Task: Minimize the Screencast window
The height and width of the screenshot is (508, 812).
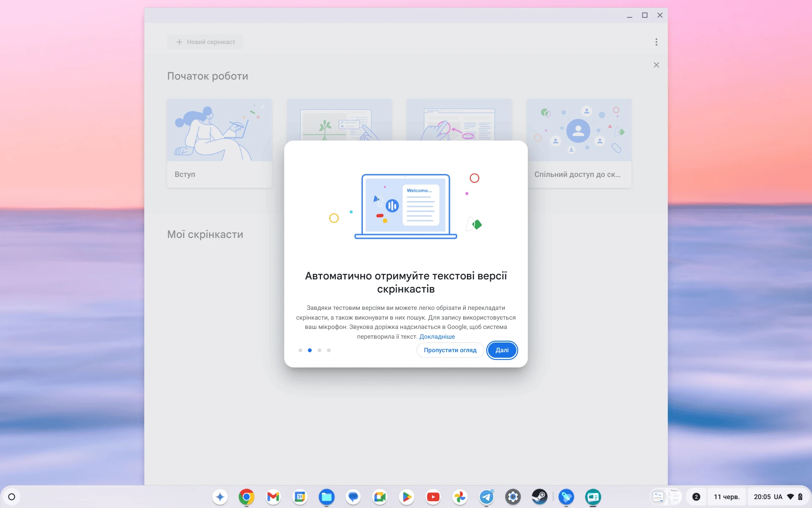Action: [629, 15]
